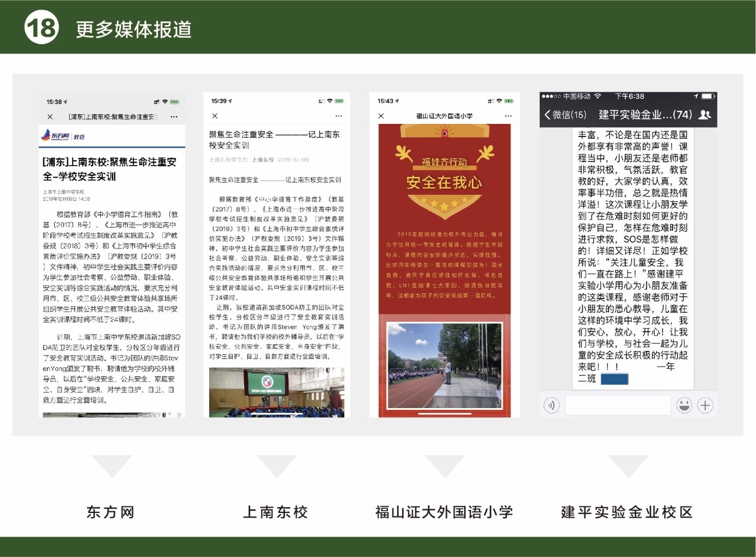
Task: Click the 东方网 logo in article header
Action: pyautogui.click(x=55, y=136)
